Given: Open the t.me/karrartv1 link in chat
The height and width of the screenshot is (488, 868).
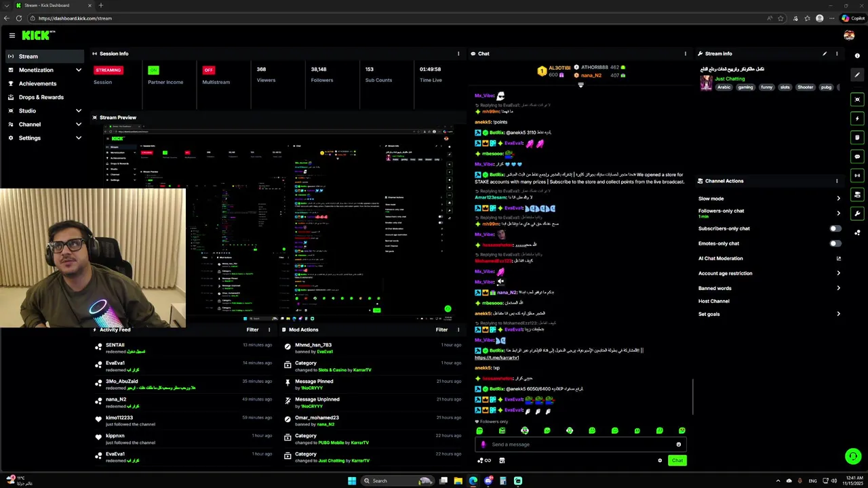Looking at the screenshot, I should (496, 358).
